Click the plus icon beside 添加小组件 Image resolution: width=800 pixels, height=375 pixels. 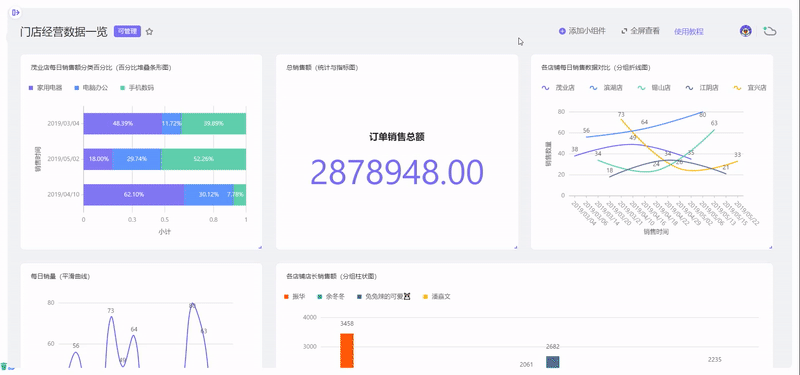562,31
